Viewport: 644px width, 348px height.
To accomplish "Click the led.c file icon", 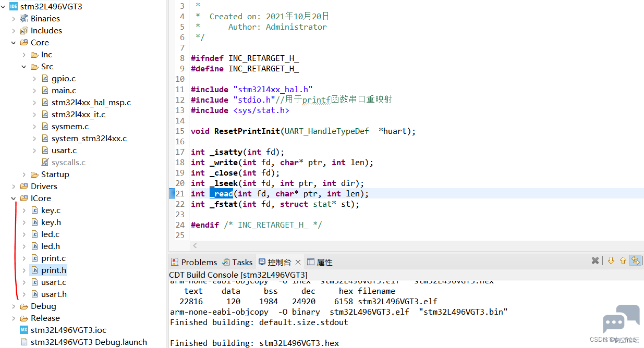I will click(x=35, y=234).
